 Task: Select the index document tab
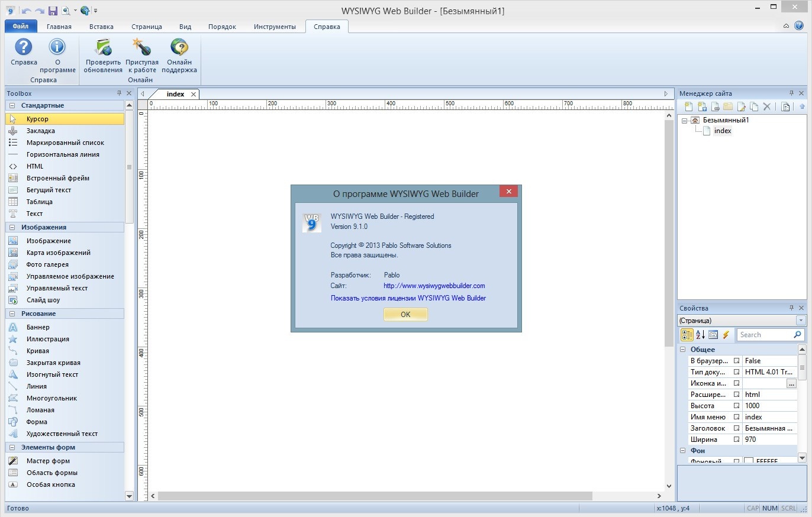point(175,94)
